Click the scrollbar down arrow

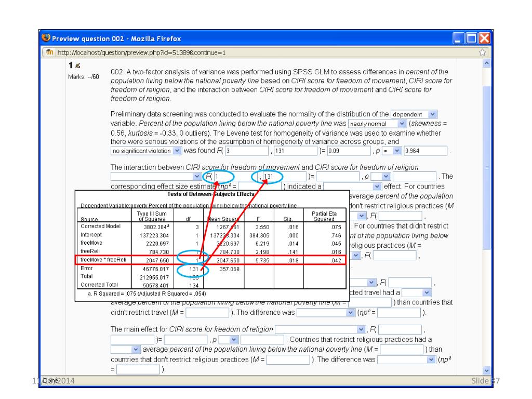486,371
